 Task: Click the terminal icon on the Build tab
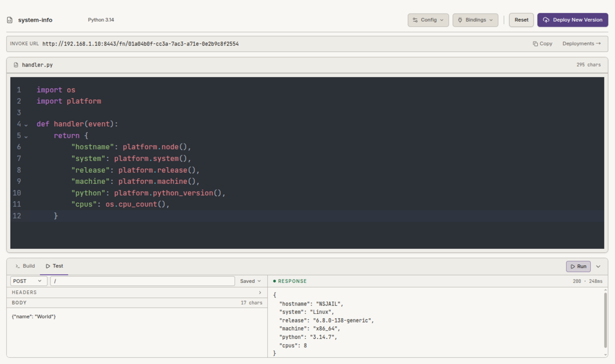coord(18,266)
